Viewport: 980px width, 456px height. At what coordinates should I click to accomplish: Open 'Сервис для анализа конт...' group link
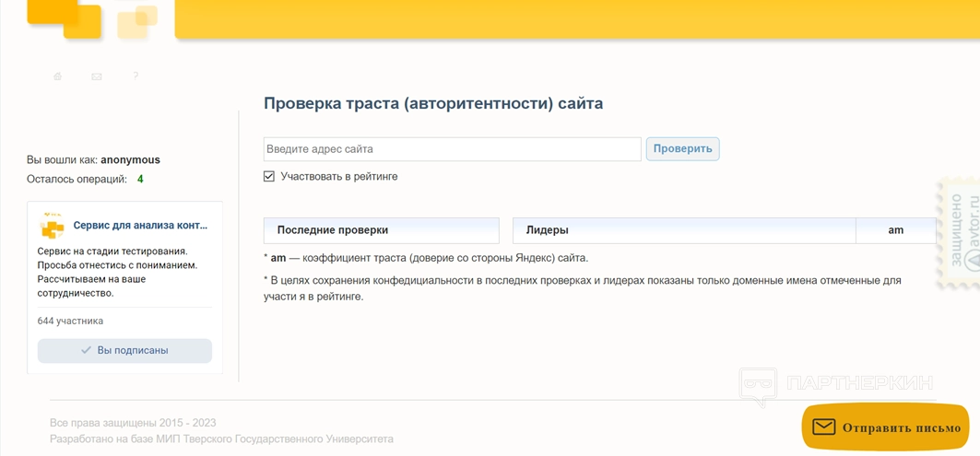click(140, 225)
